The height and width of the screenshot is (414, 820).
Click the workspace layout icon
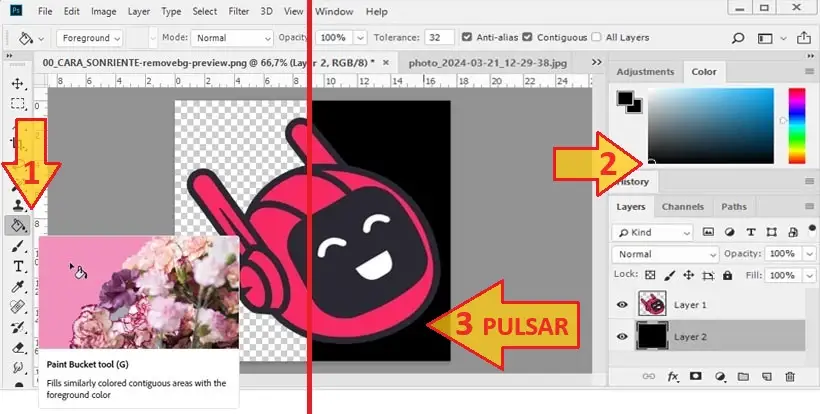coord(765,38)
